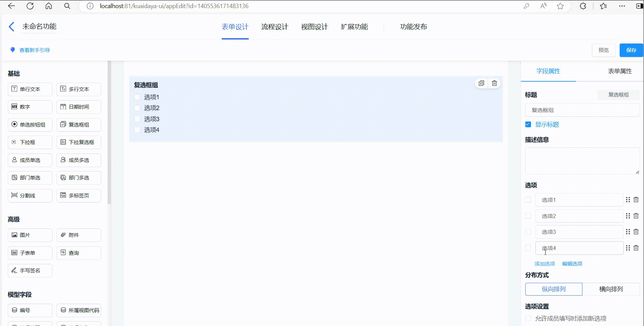Open browser extensions puzzle icon
The width and height of the screenshot is (644, 326).
[583, 6]
